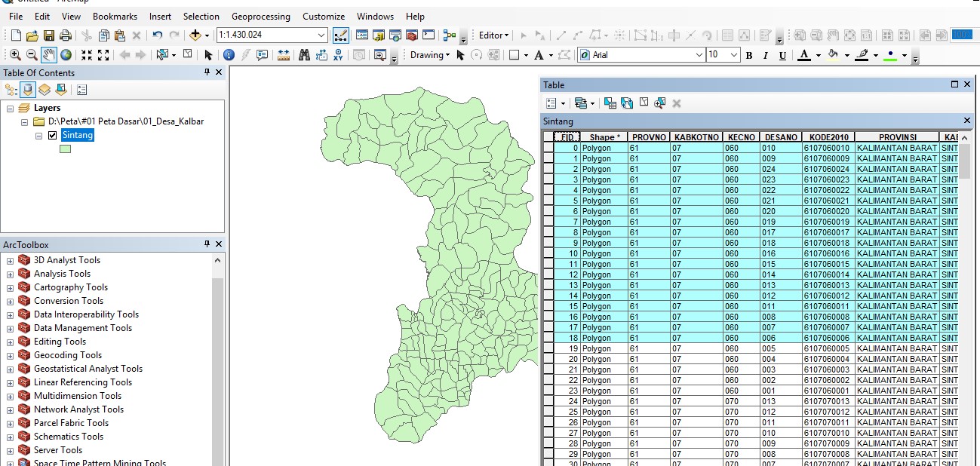This screenshot has height=466, width=980.
Task: Switch Table Of Contents to List By Source
Action: [x=28, y=89]
